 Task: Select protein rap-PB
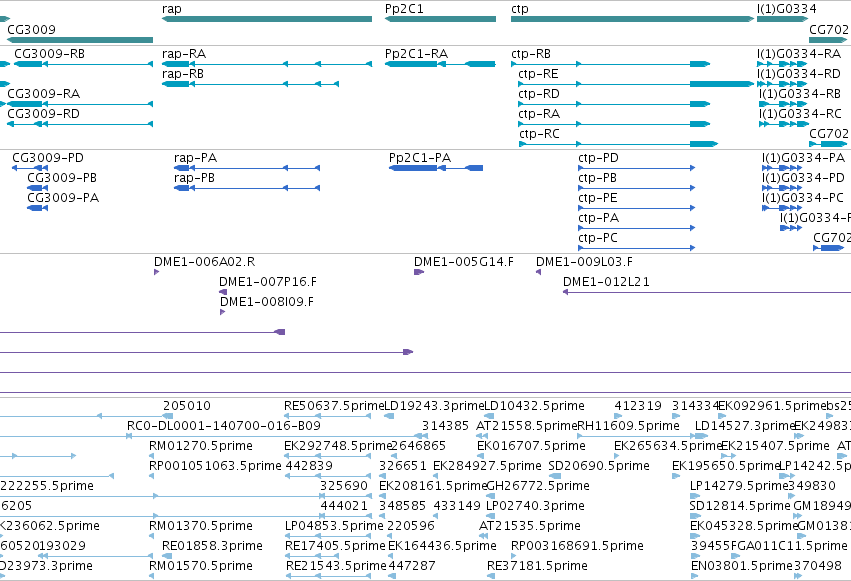247,188
